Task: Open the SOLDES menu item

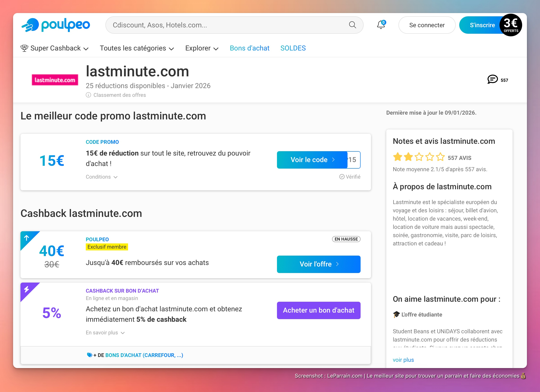Action: tap(293, 48)
